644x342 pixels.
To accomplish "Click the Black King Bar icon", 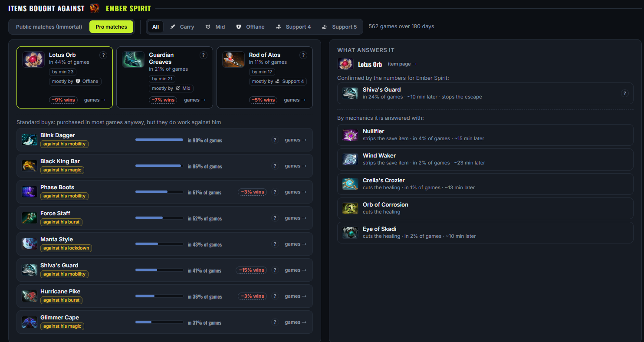I will [30, 166].
